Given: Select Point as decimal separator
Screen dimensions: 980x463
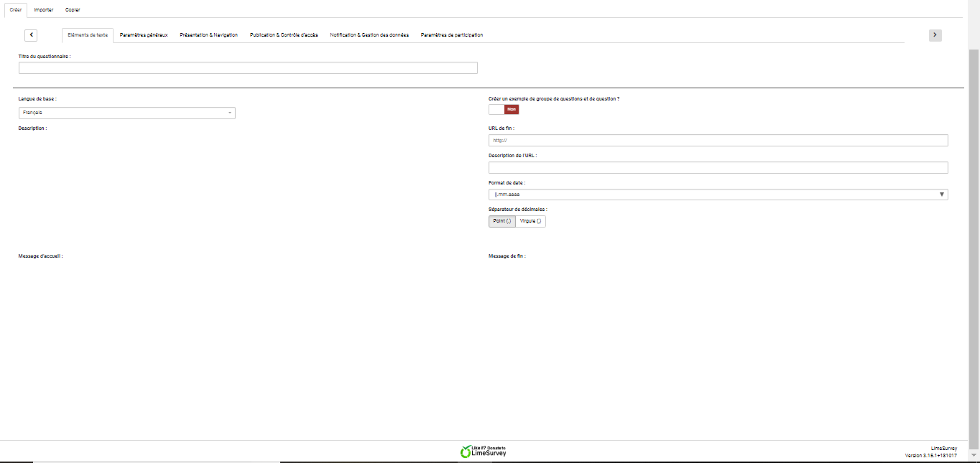Looking at the screenshot, I should (x=501, y=221).
